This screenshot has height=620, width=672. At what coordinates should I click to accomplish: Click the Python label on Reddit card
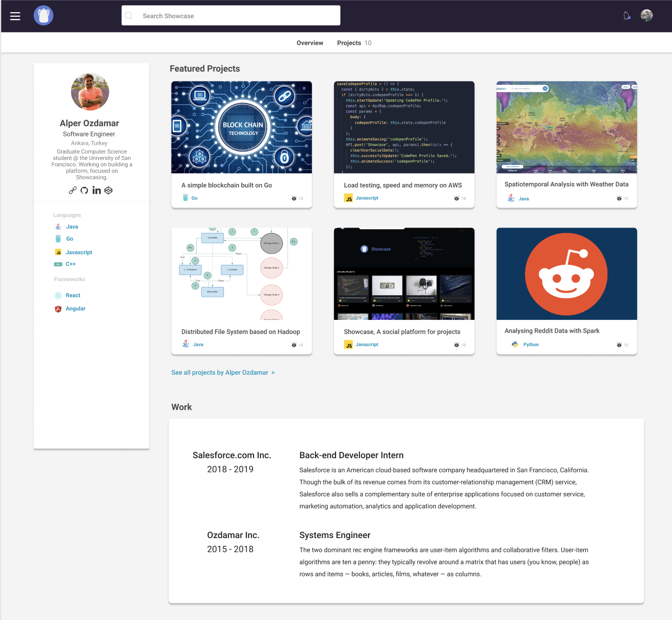click(531, 345)
